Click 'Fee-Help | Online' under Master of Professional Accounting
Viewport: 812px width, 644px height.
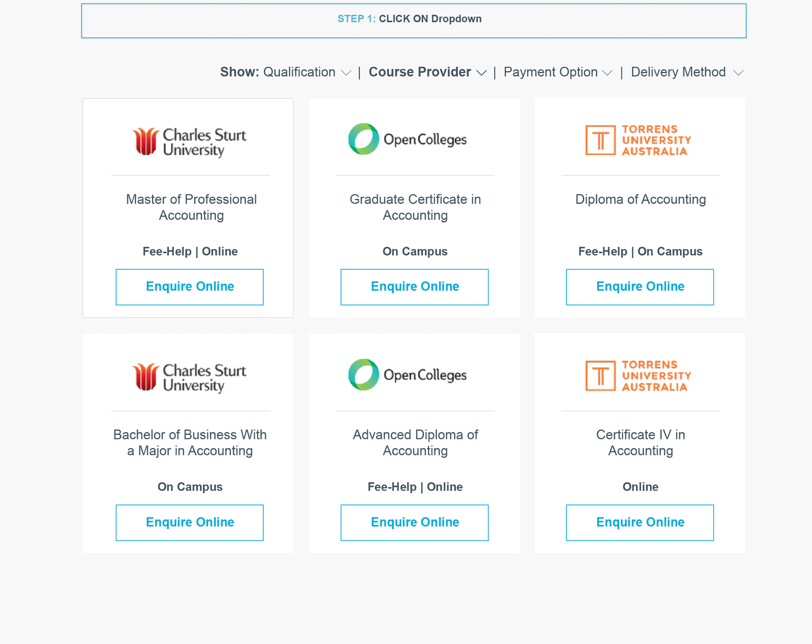tap(190, 251)
